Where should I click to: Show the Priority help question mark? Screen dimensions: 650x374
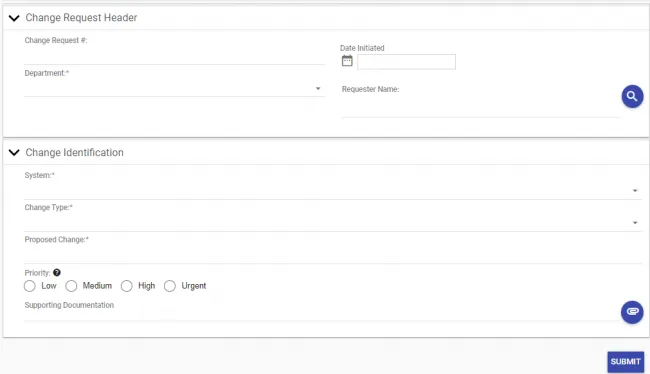click(57, 272)
